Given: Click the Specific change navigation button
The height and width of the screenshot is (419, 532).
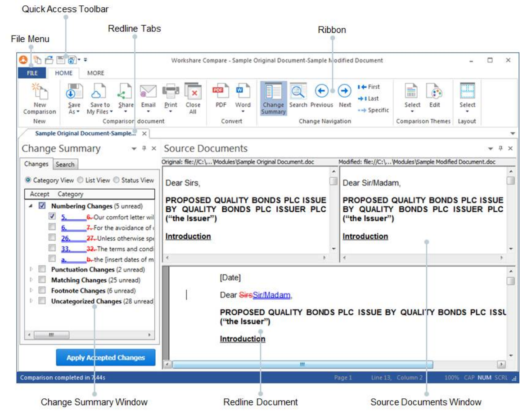Looking at the screenshot, I should click(x=373, y=110).
